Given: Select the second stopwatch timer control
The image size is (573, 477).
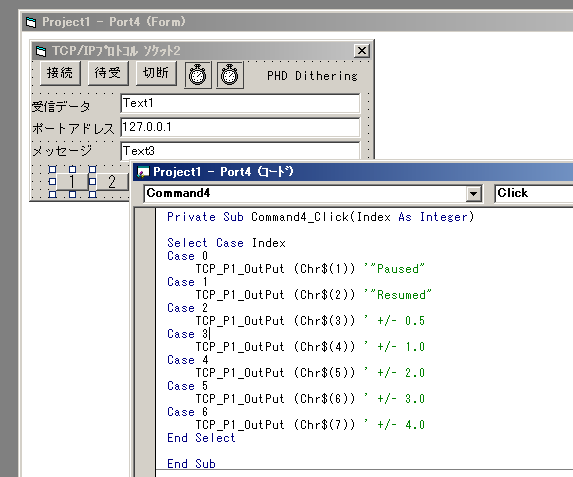Looking at the screenshot, I should [230, 75].
